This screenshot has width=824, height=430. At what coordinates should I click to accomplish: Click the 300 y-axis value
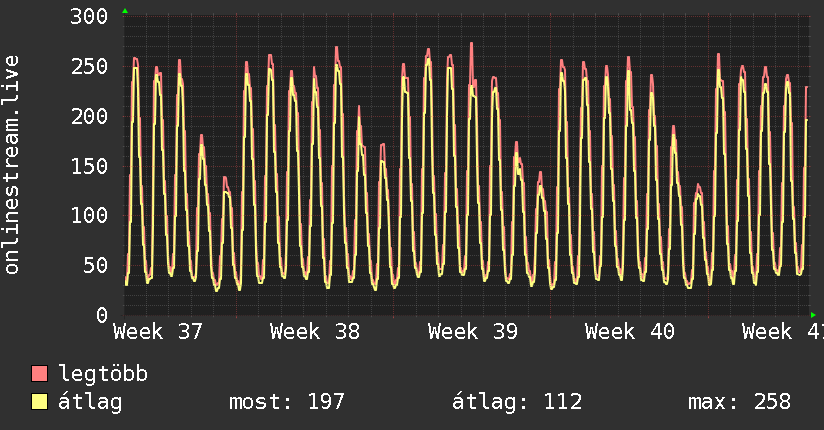coord(89,17)
